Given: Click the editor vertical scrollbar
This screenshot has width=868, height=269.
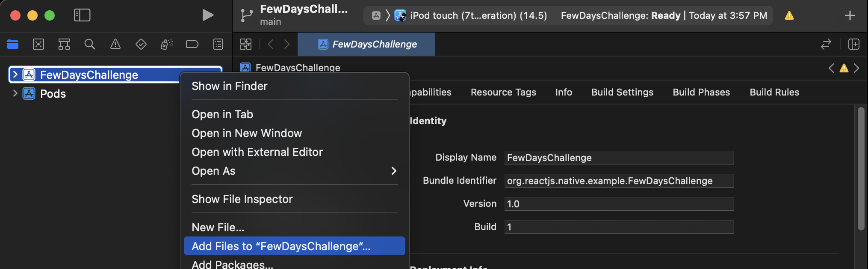Looking at the screenshot, I should [x=861, y=169].
